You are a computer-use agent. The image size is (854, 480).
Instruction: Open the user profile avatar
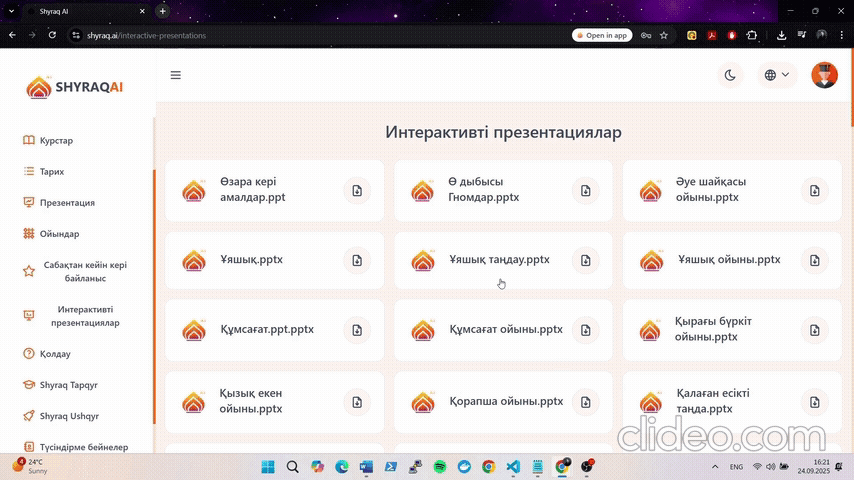click(824, 75)
